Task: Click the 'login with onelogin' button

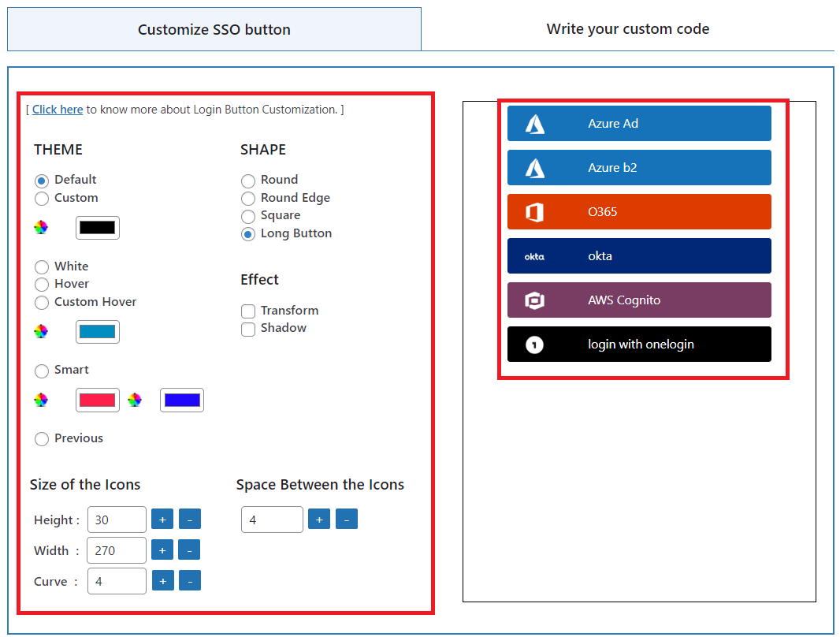Action: pos(639,345)
